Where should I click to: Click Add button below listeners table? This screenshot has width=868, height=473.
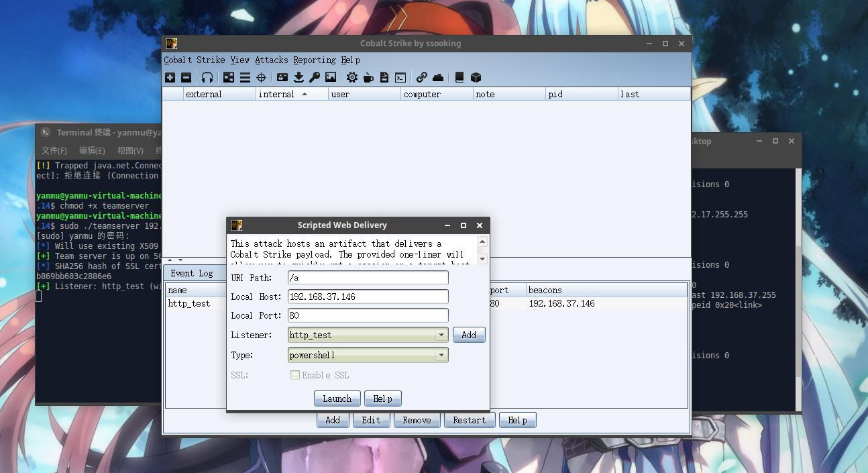click(x=333, y=420)
